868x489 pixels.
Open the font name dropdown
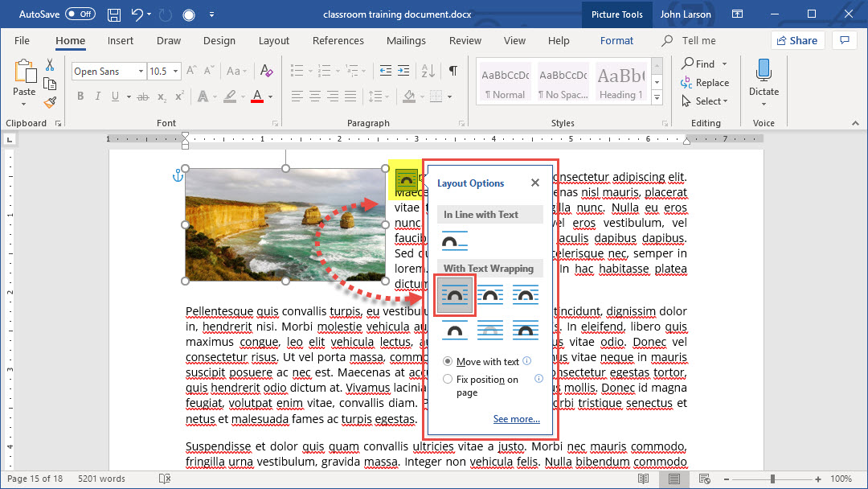(x=141, y=72)
